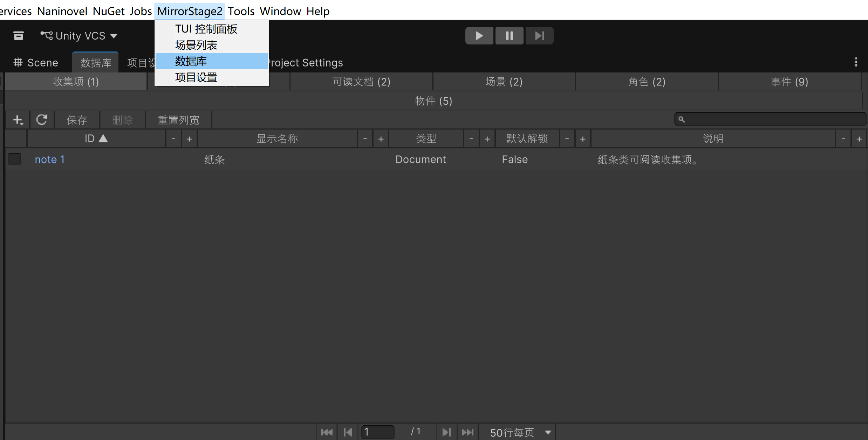868x440 pixels.
Task: Choose 数据库 from the MirrorStage2 menu
Action: (212, 61)
